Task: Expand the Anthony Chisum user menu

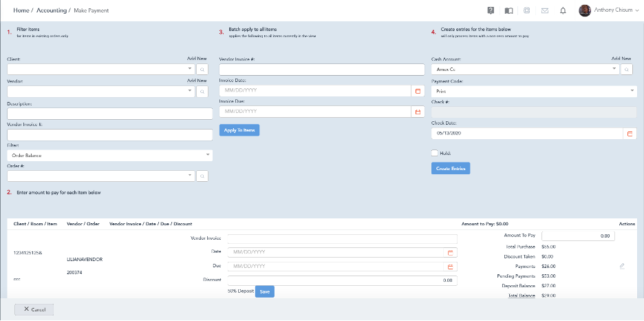Action: coord(637,11)
